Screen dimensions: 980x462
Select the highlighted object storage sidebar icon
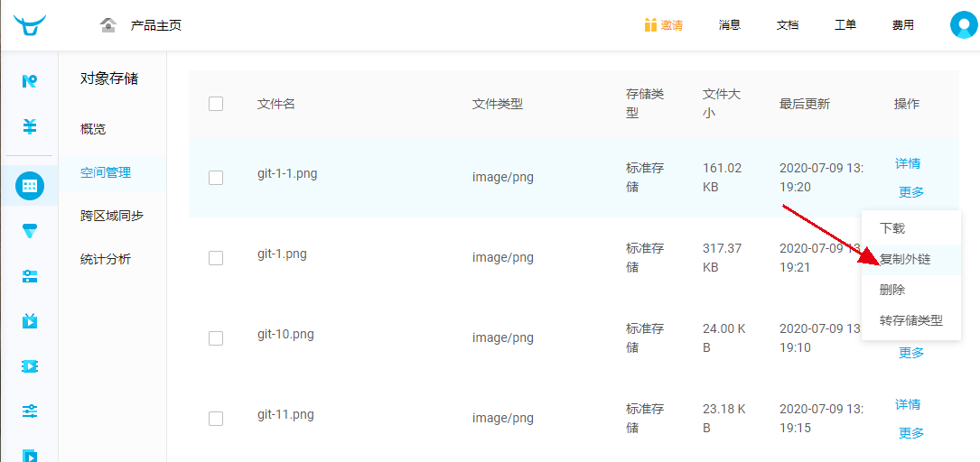[x=30, y=186]
